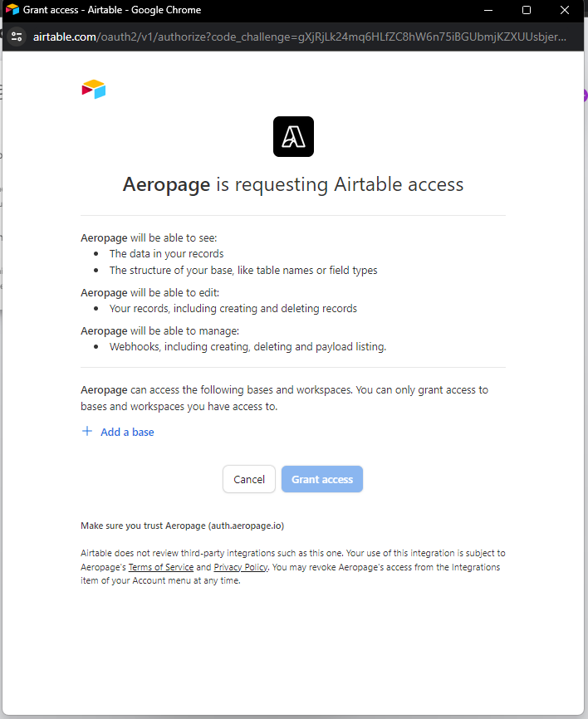Viewport: 588px width, 719px height.
Task: Minimize the Grant access window
Action: click(x=488, y=10)
